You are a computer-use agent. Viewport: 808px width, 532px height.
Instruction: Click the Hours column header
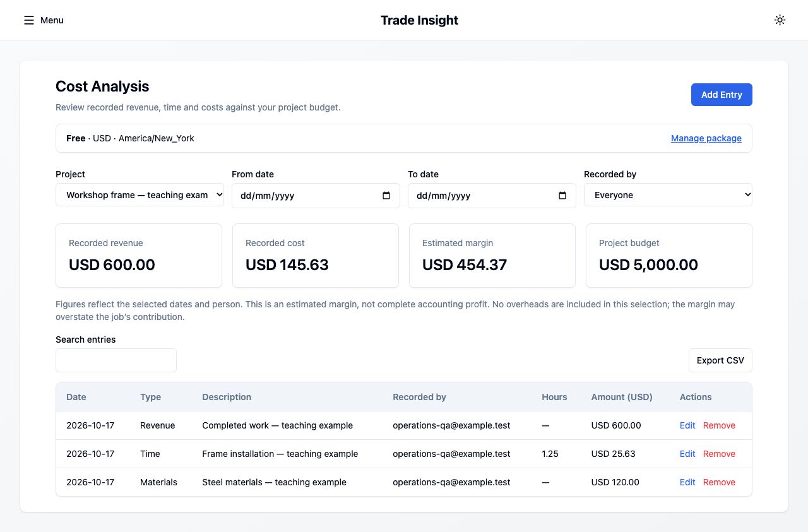554,397
